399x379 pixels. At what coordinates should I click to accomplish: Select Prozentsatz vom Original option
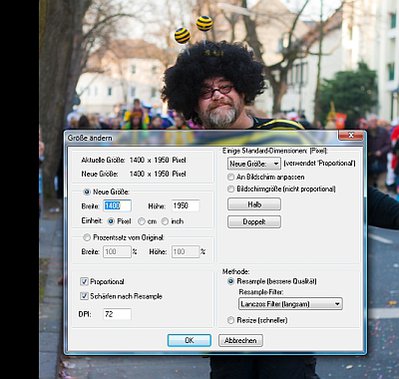(x=87, y=238)
